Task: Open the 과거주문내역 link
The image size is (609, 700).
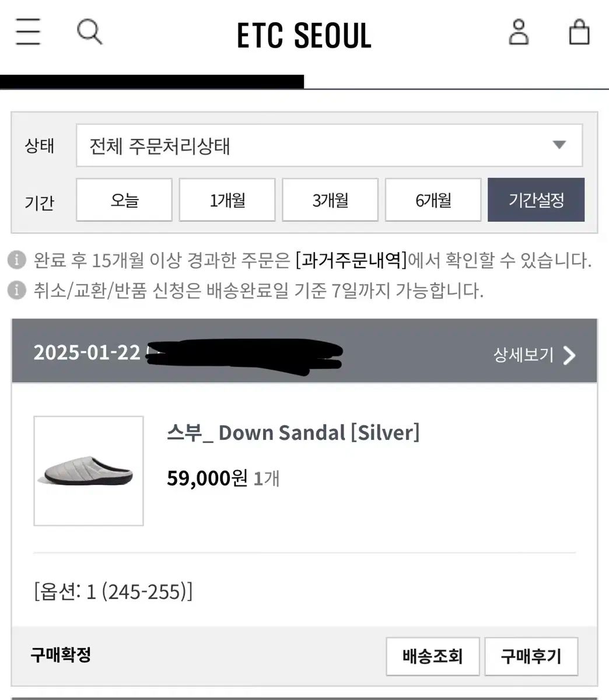Action: click(351, 260)
